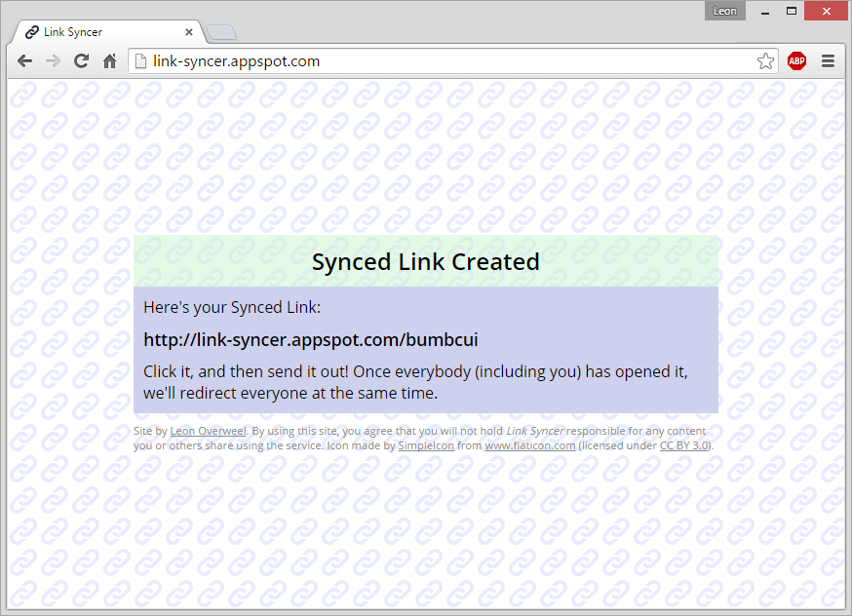
Task: Click the "Here's your Synced Link:" text
Action: 232,307
